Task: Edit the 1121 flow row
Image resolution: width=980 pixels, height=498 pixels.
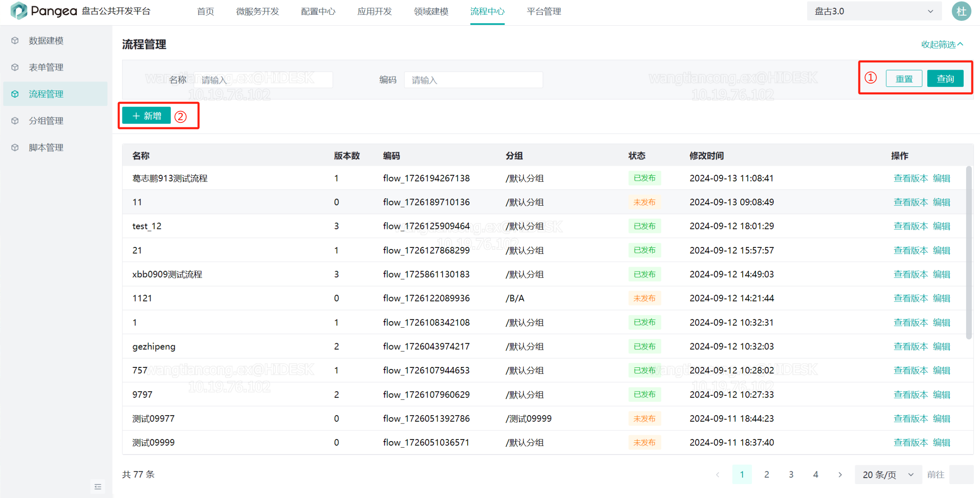Action: tap(942, 298)
